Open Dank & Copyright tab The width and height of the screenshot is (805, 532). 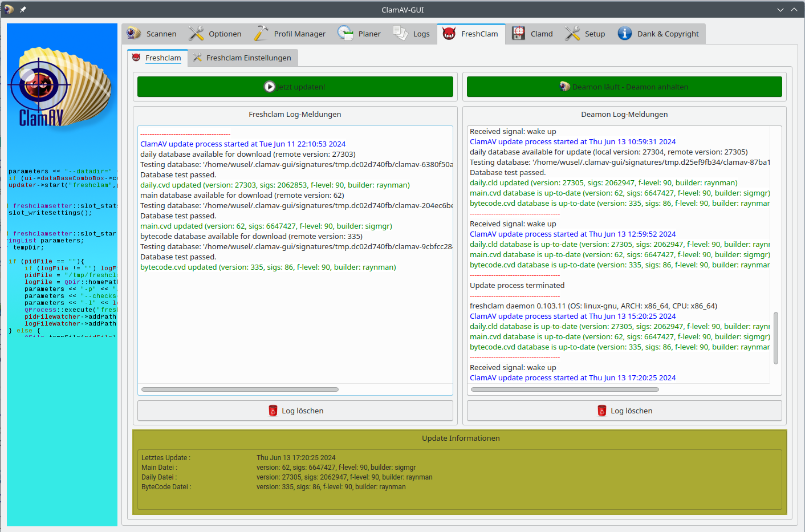pyautogui.click(x=658, y=34)
